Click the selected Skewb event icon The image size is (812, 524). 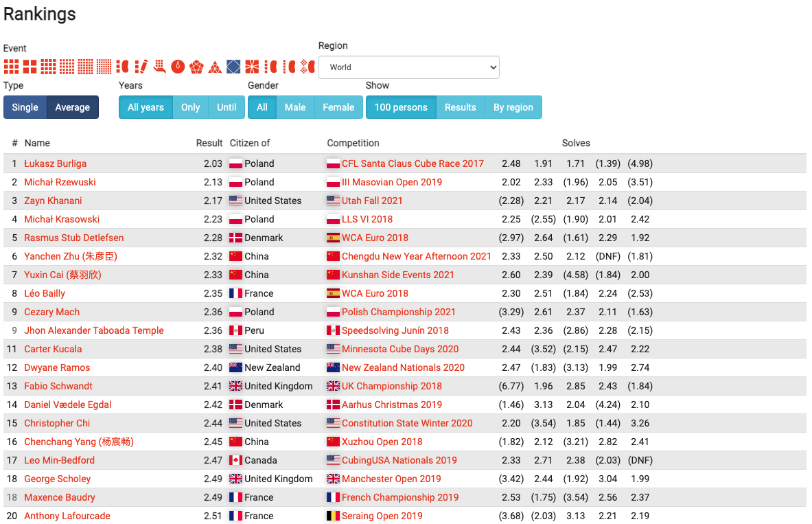[233, 67]
